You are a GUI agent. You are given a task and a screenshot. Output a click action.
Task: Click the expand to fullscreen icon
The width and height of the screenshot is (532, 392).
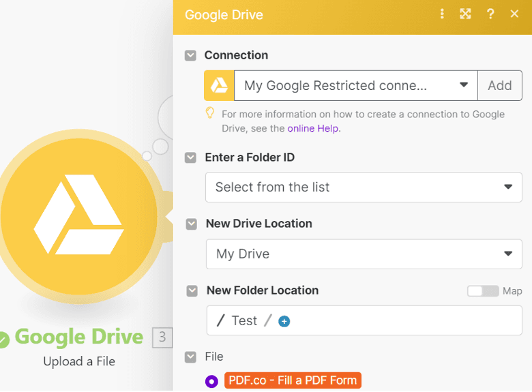coord(465,14)
